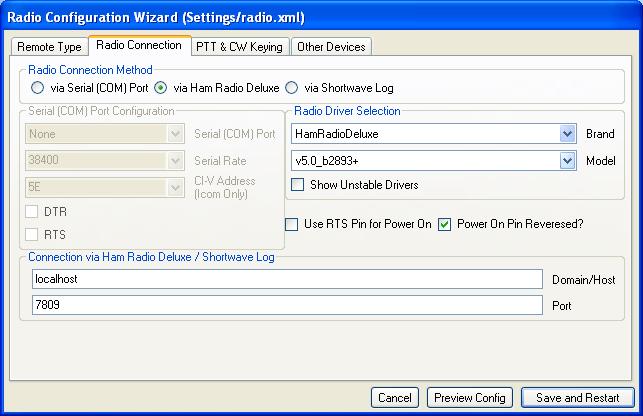The width and height of the screenshot is (643, 416).
Task: Tick Use RTS Pin for Power On
Action: click(x=293, y=224)
